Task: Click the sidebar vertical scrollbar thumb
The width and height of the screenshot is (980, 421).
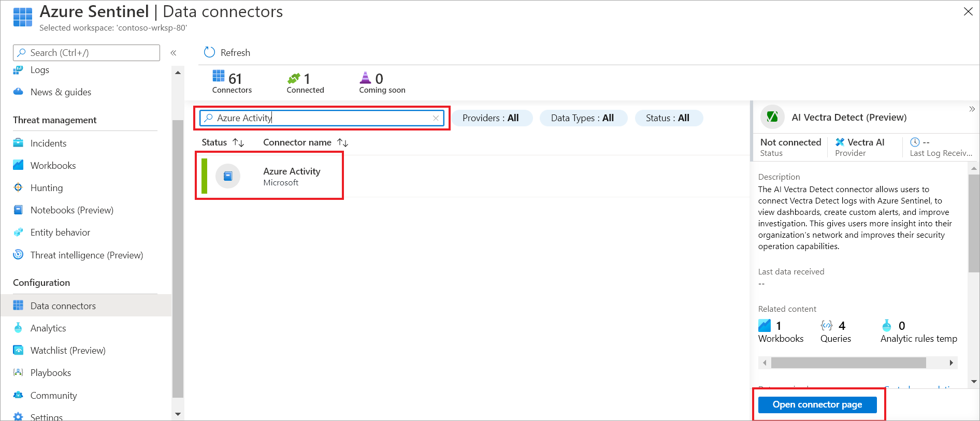Action: click(178, 259)
